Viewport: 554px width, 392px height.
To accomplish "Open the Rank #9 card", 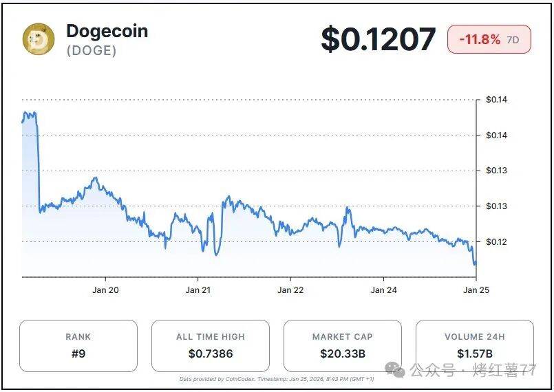I will [x=78, y=346].
